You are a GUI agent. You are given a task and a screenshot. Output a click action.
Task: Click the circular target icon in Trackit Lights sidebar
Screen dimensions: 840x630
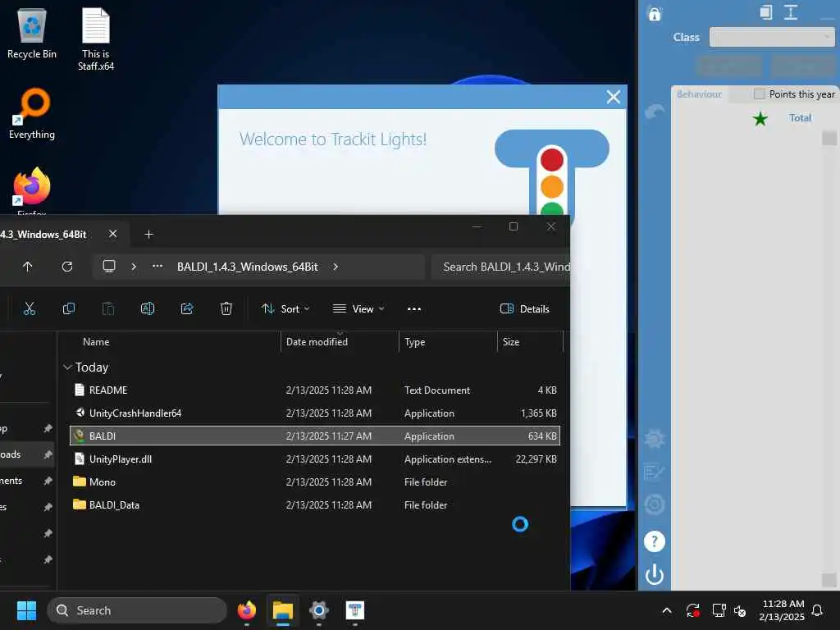(654, 504)
